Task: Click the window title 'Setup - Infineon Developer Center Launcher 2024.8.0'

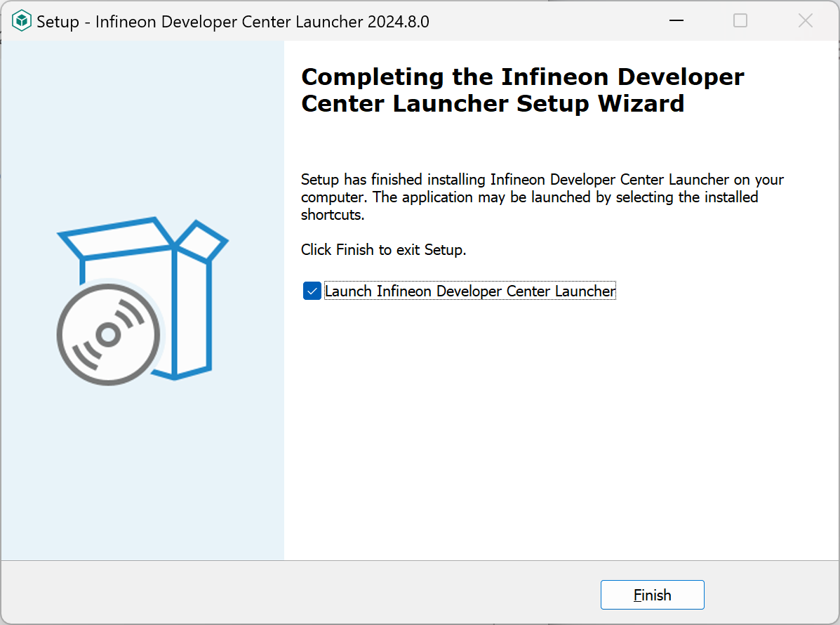Action: click(233, 22)
